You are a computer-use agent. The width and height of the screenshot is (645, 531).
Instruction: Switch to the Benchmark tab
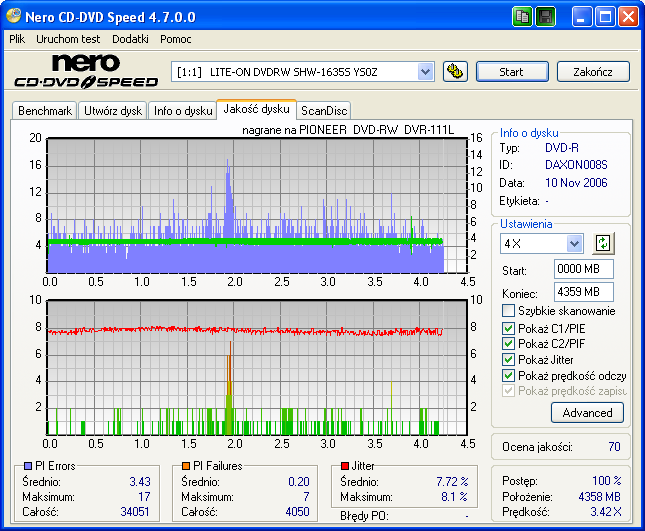44,111
